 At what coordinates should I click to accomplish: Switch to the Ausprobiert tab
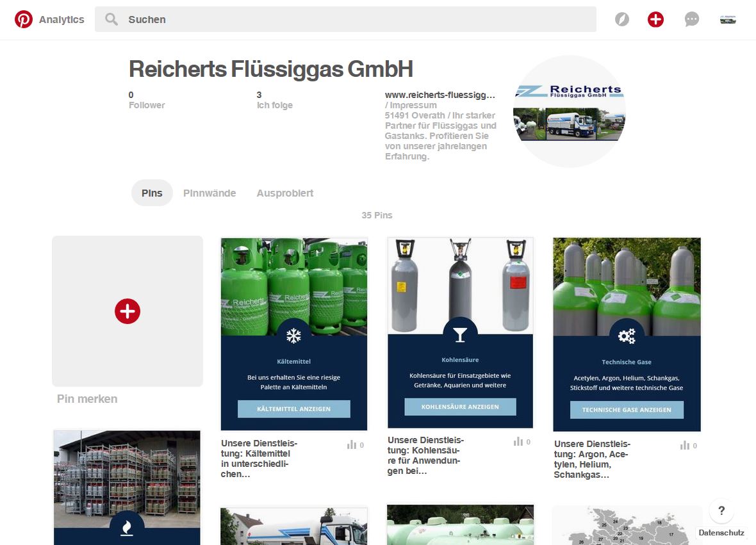284,193
